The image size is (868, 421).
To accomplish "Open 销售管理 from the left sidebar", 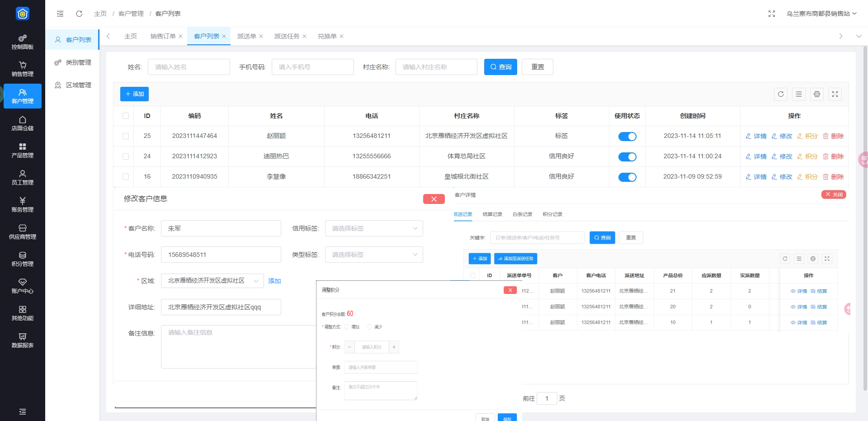I will (x=23, y=69).
